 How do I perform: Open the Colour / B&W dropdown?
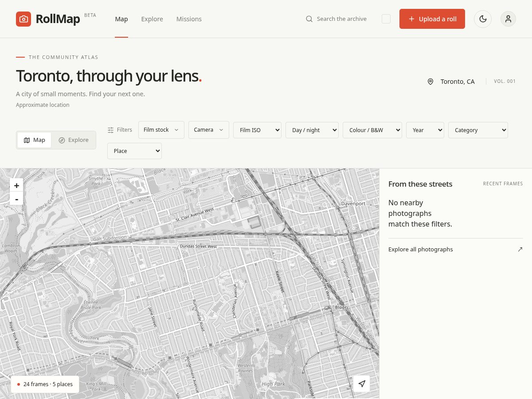click(372, 130)
